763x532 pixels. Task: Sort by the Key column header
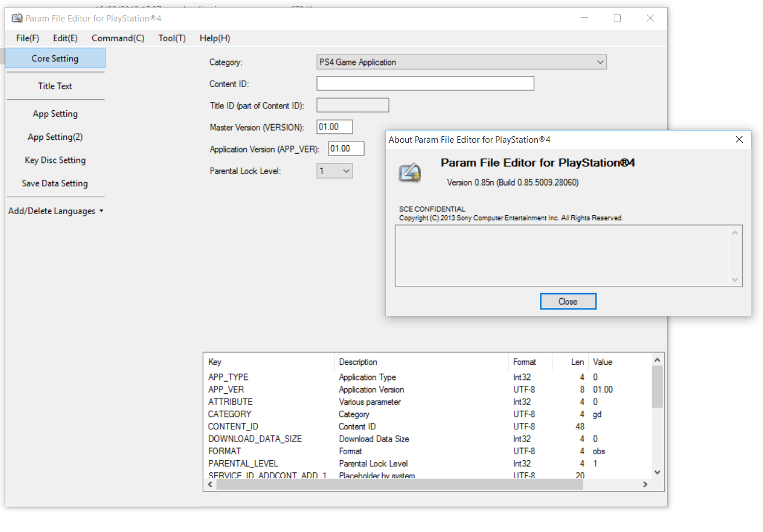pos(269,362)
